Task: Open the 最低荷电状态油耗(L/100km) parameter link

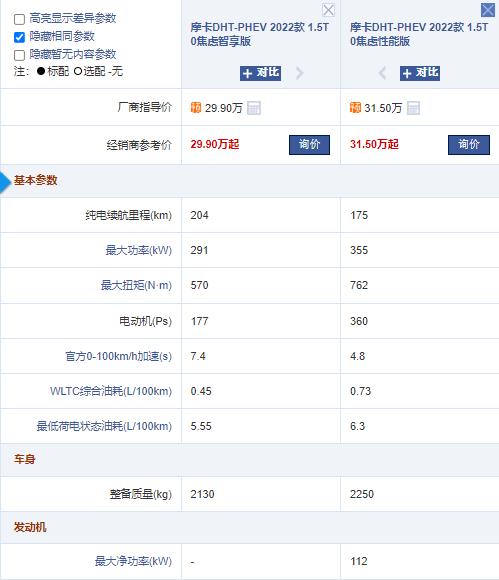Action: coord(104,426)
